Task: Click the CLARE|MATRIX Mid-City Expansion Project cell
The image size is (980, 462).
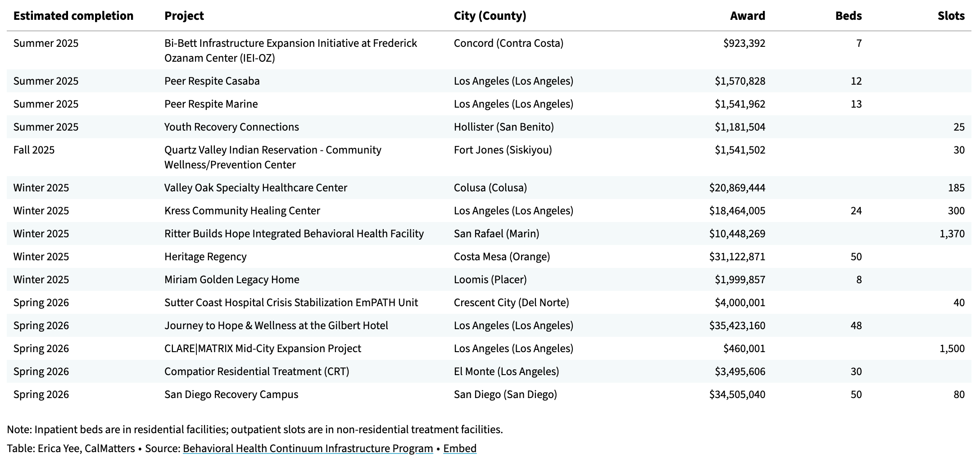Action: (x=263, y=349)
